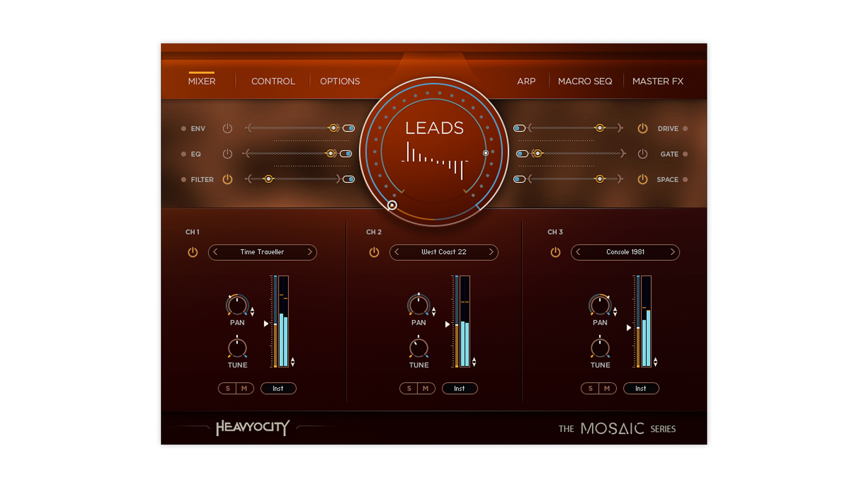
Task: Open the MASTER FX tab
Action: [657, 81]
